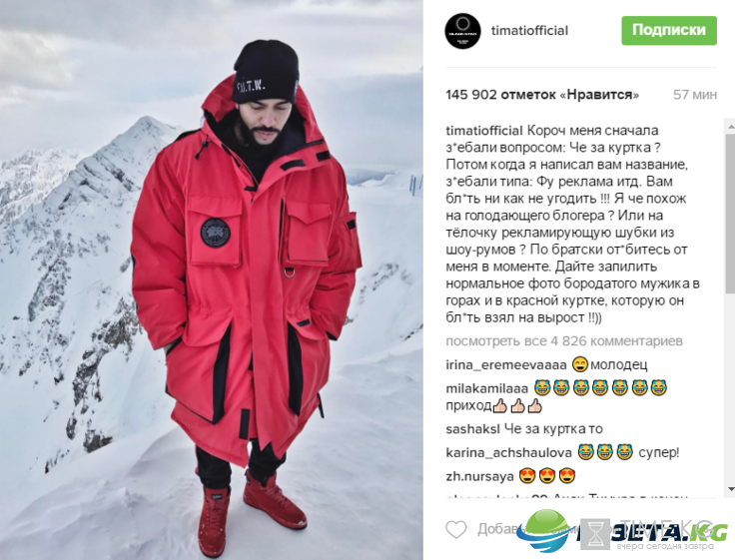Viewport: 735px width, 560px height.
Task: Open karina_achshaulova commenter profile
Action: (509, 452)
